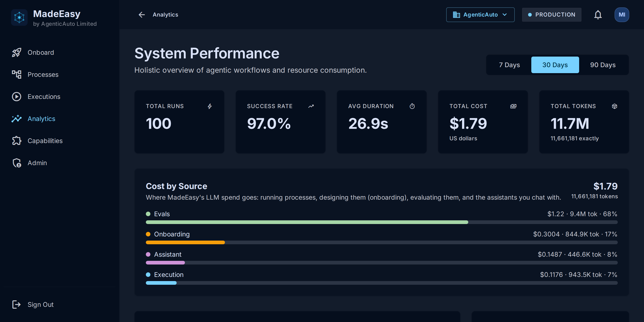
Task: Click the green Evals color dot
Action: (x=148, y=214)
